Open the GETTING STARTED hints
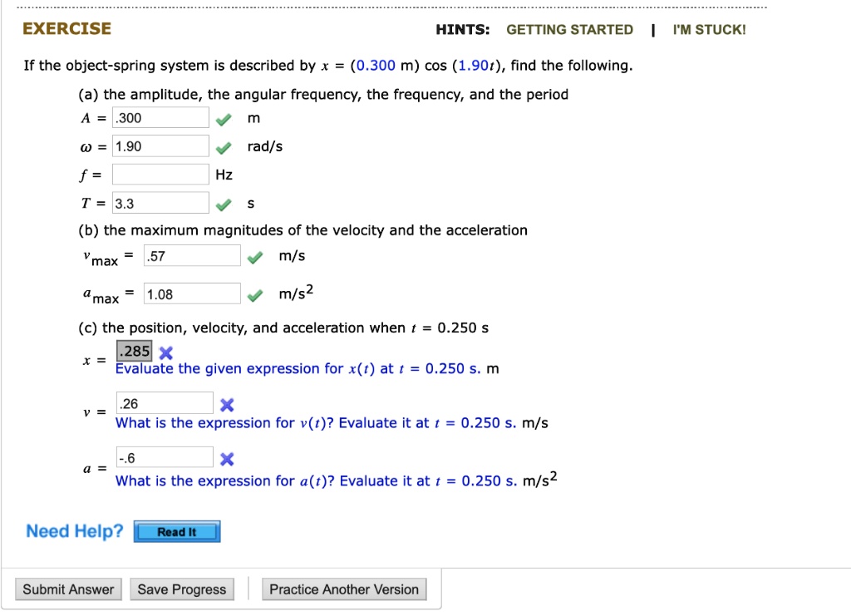This screenshot has height=616, width=851. coord(569,29)
